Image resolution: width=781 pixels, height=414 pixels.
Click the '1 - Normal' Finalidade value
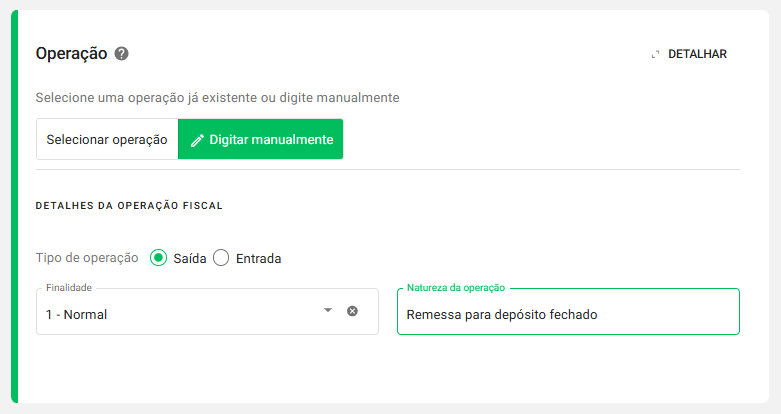click(77, 314)
